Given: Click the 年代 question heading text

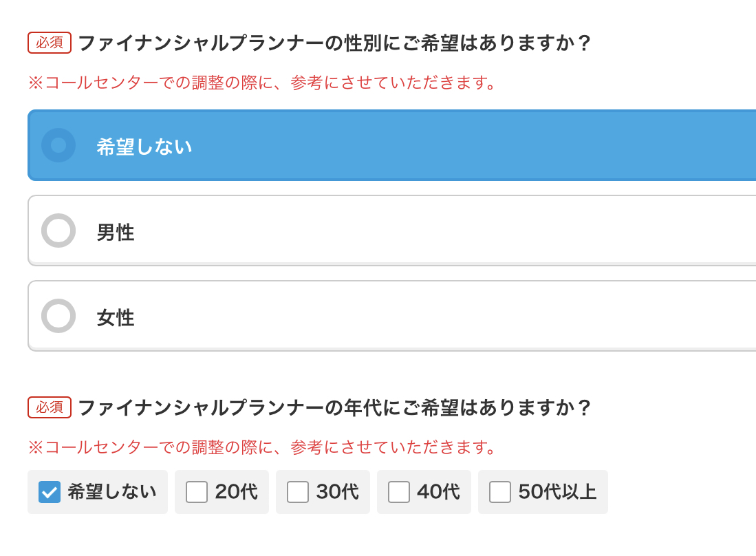Looking at the screenshot, I should click(x=334, y=408).
